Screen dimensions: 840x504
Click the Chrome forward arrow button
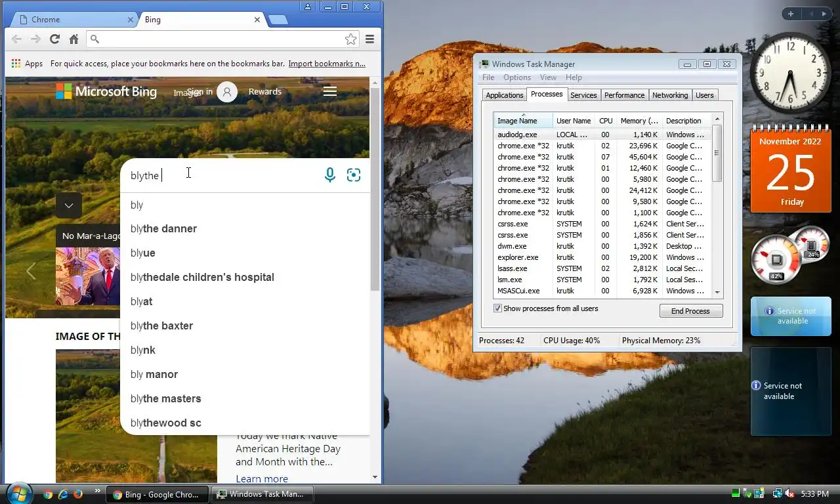click(x=35, y=39)
